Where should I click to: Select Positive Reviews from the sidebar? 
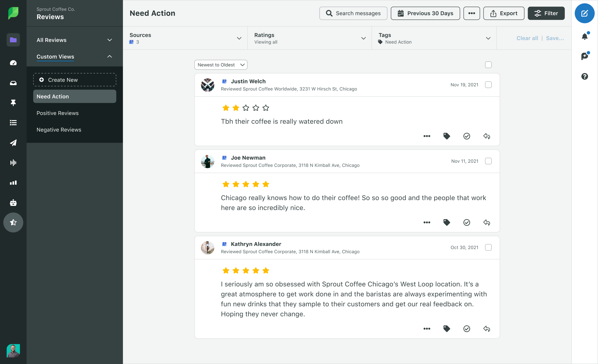pyautogui.click(x=57, y=113)
